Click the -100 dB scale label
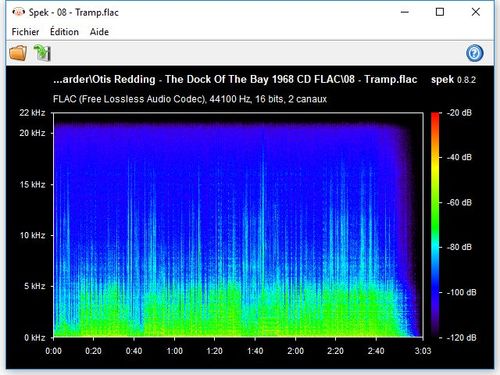The height and width of the screenshot is (375, 500). pyautogui.click(x=461, y=292)
